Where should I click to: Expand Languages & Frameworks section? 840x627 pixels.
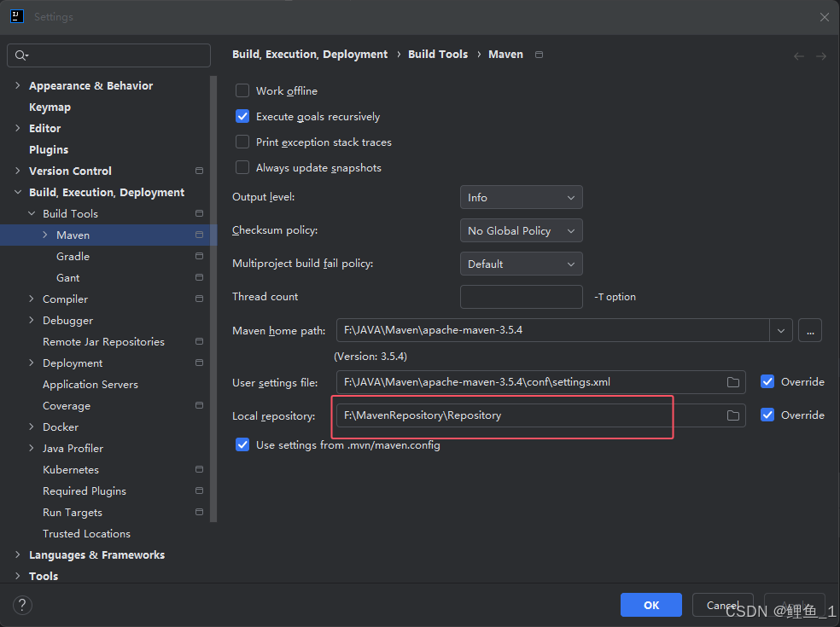pyautogui.click(x=18, y=554)
